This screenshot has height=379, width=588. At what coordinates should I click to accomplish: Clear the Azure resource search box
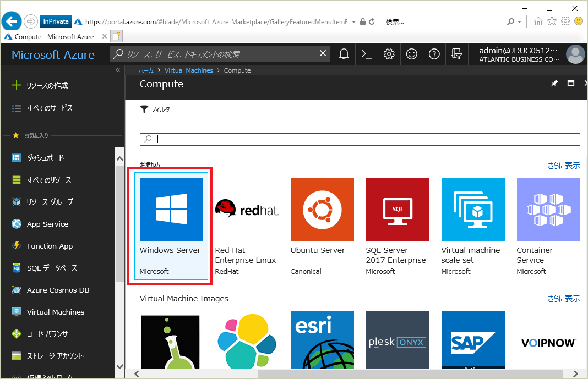point(323,53)
